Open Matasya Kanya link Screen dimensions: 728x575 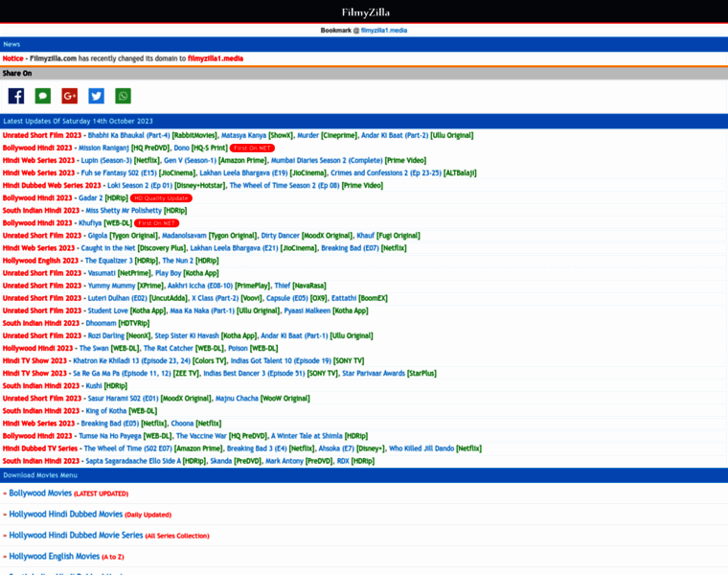click(x=243, y=135)
